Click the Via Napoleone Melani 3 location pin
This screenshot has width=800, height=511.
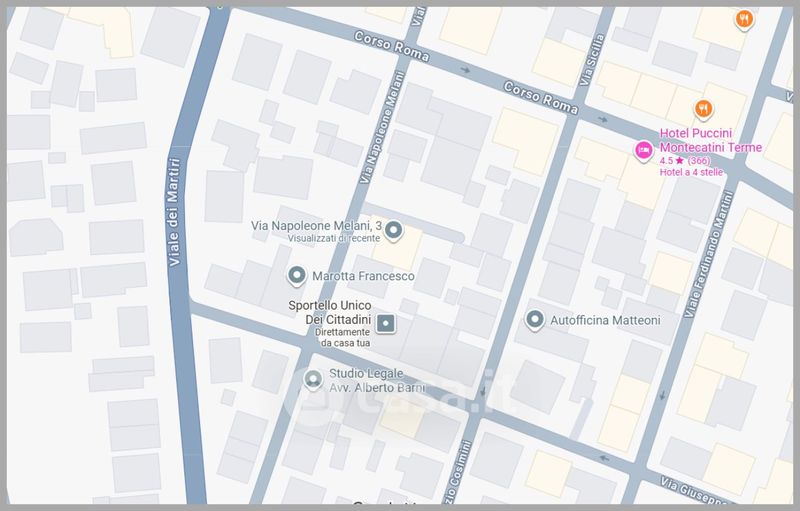coord(394,231)
